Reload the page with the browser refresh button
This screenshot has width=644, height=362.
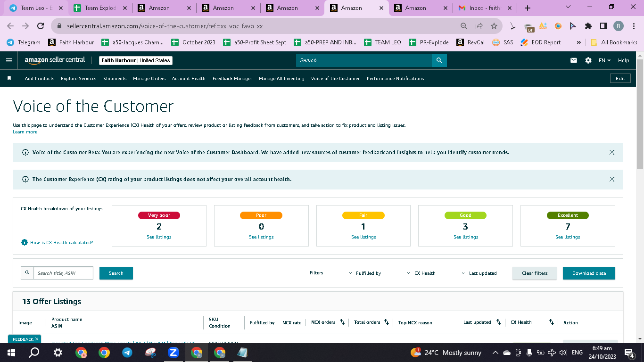click(41, 26)
